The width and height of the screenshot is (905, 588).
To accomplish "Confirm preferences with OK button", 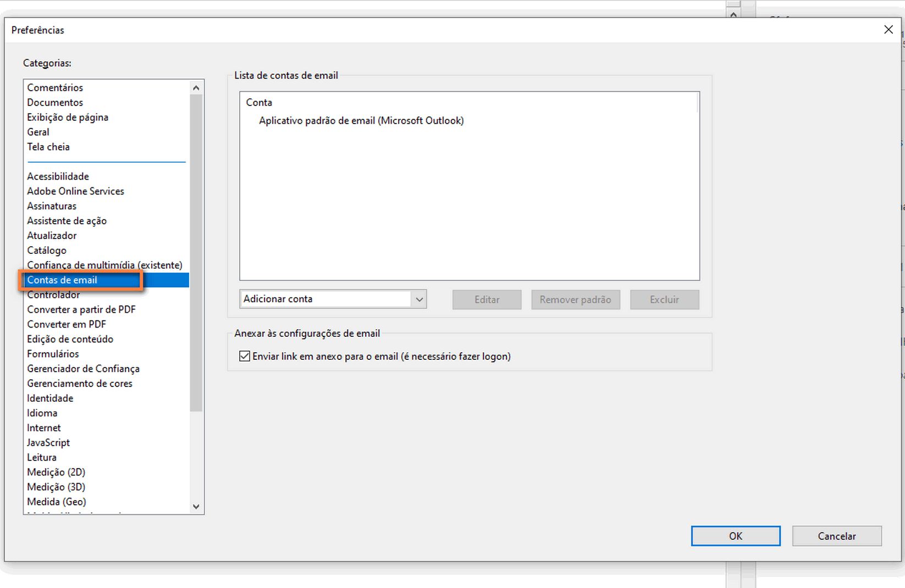I will (x=736, y=536).
